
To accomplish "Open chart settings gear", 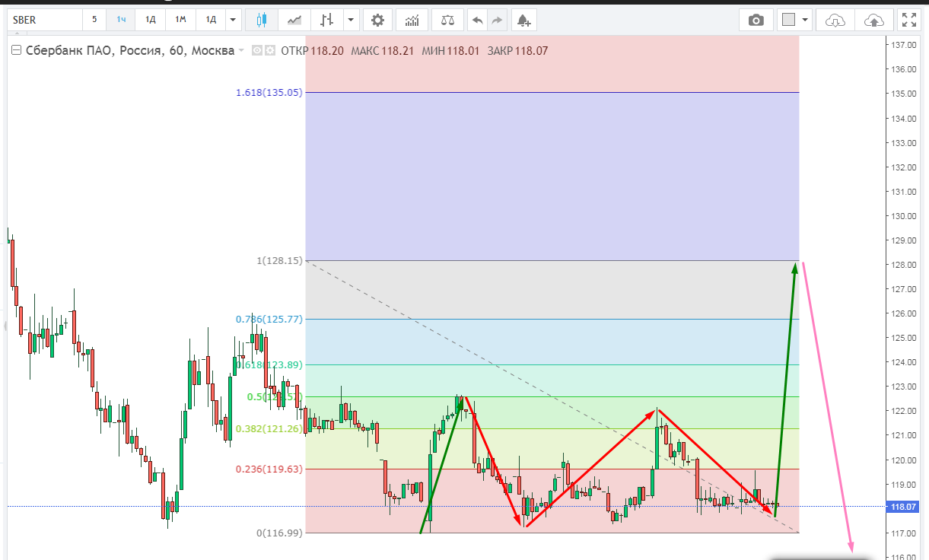I will pyautogui.click(x=377, y=20).
